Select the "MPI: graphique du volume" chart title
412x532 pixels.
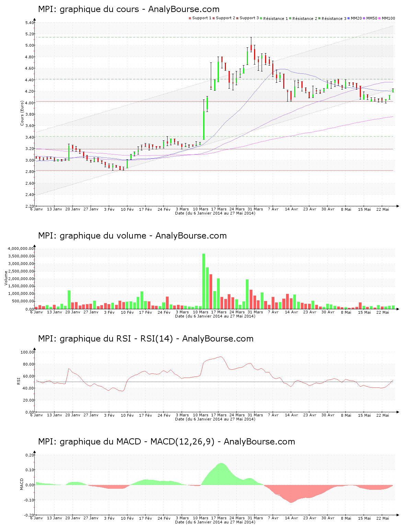point(133,236)
